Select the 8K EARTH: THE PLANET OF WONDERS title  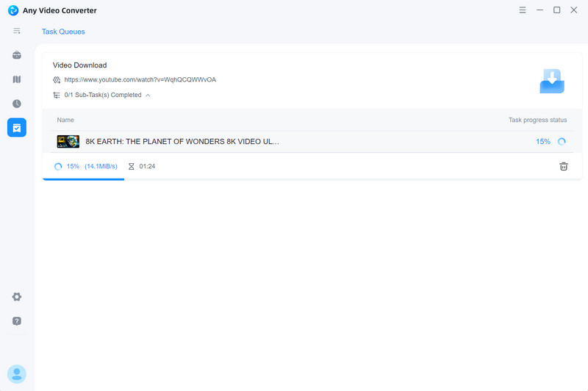click(x=182, y=141)
